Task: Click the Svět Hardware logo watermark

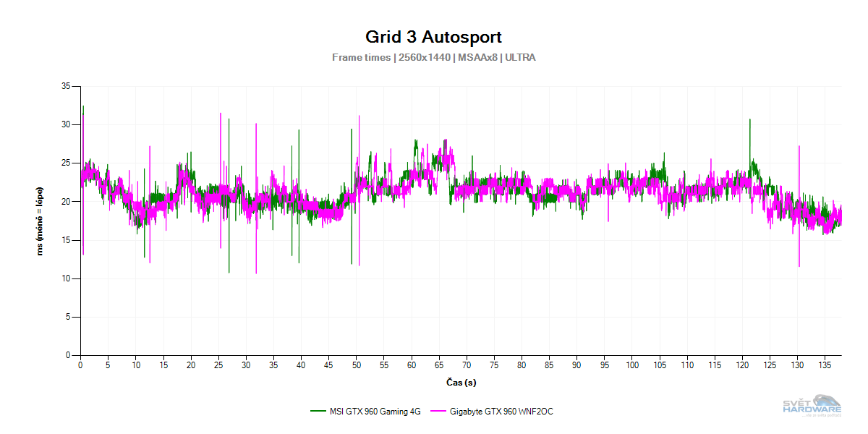Action: (812, 406)
